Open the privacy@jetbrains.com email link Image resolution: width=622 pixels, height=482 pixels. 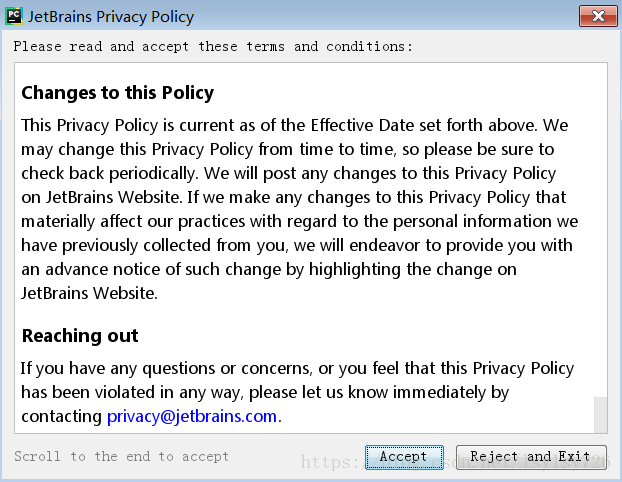pyautogui.click(x=192, y=417)
